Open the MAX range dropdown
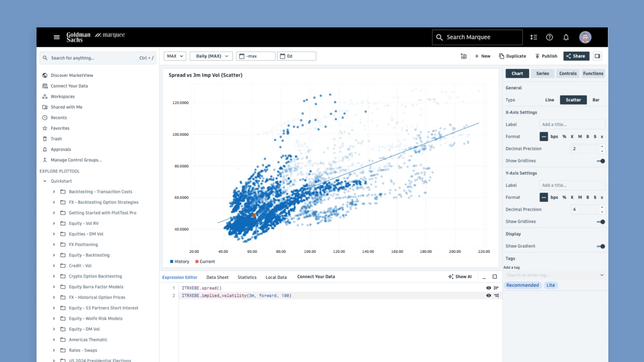 point(175,56)
